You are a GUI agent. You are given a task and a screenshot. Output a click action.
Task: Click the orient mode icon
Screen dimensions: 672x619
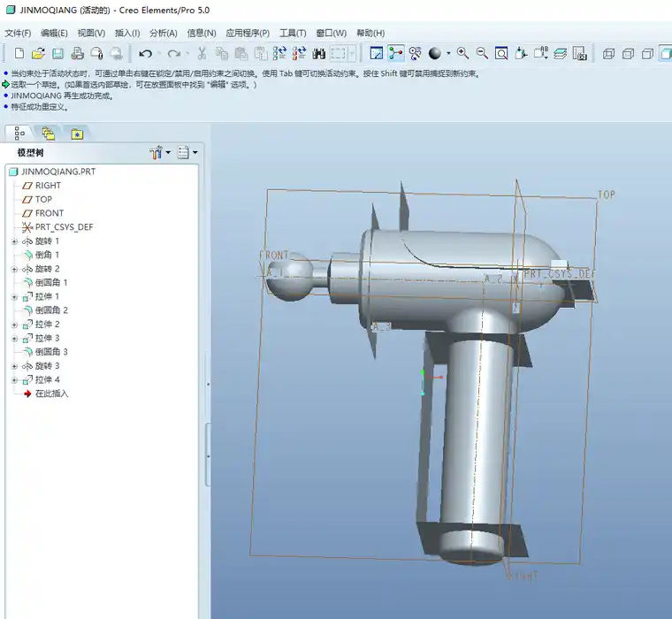tap(415, 54)
